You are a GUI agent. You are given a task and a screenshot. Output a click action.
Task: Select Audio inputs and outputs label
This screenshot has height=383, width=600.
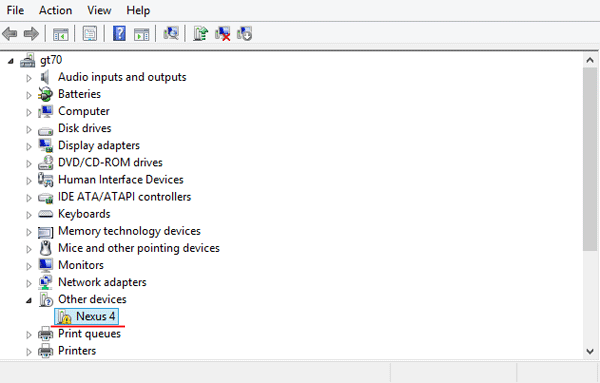pos(122,77)
